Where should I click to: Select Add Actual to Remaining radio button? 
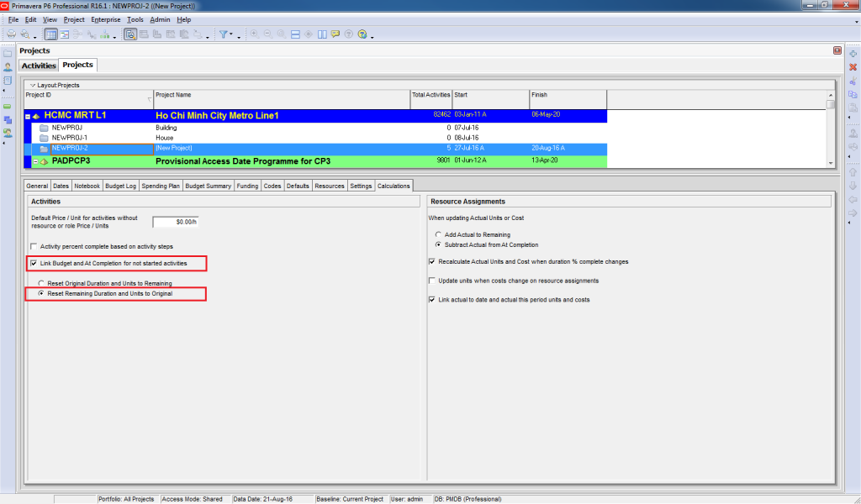coord(438,234)
